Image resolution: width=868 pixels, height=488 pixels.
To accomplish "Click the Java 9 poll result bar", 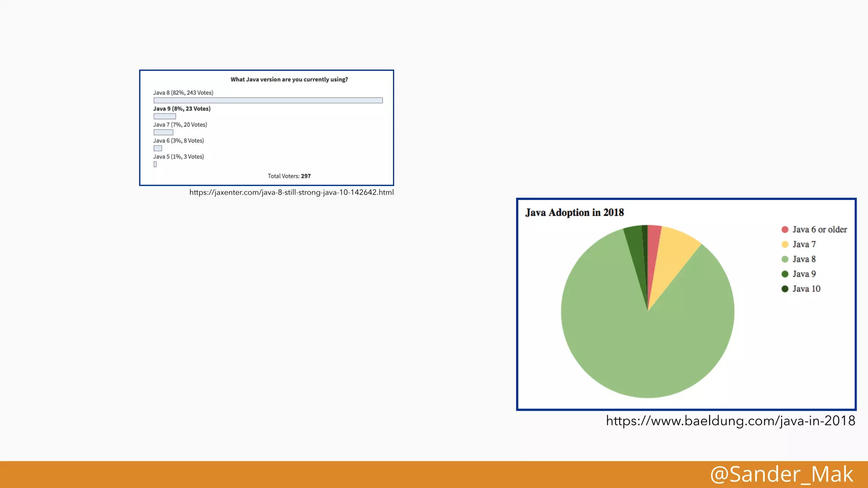I will [x=165, y=116].
